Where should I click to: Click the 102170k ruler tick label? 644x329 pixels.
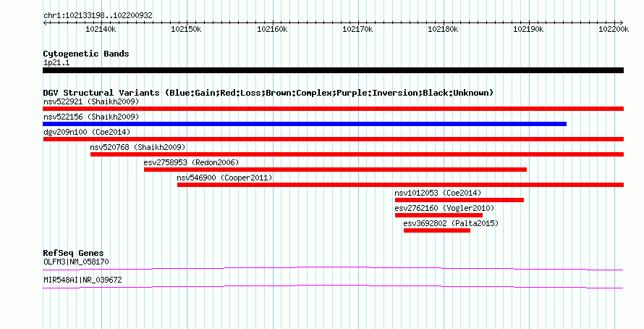[x=357, y=29]
